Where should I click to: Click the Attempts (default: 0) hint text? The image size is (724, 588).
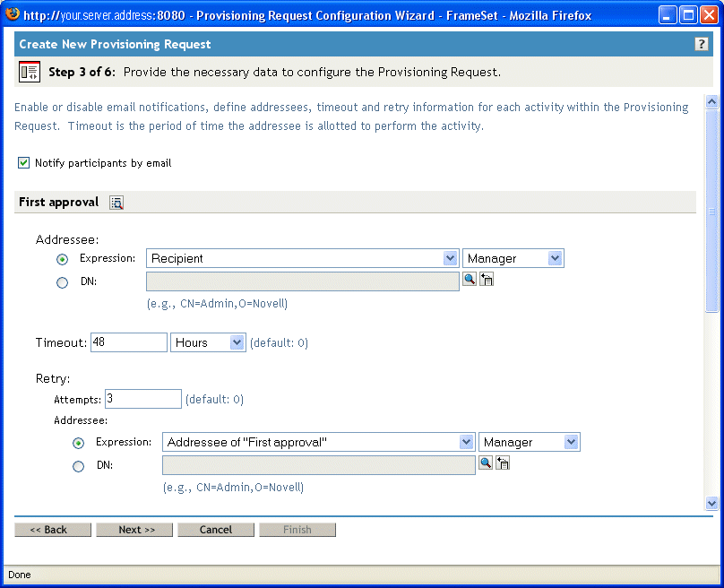click(214, 399)
